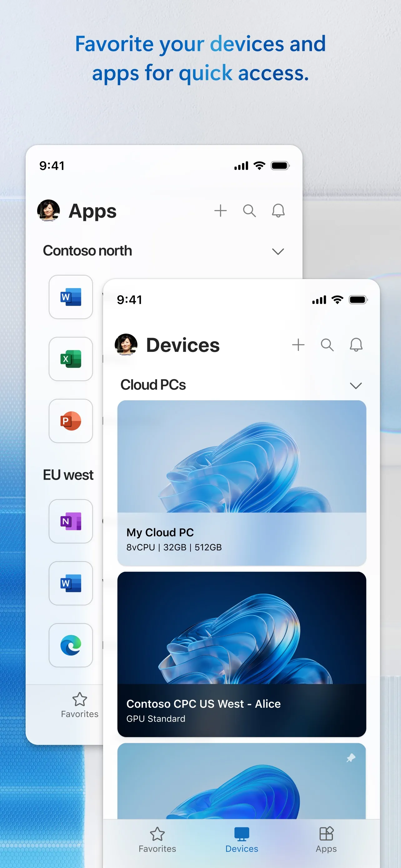Open notifications bell in the Devices screen
Image resolution: width=401 pixels, height=868 pixels.
[x=356, y=345]
